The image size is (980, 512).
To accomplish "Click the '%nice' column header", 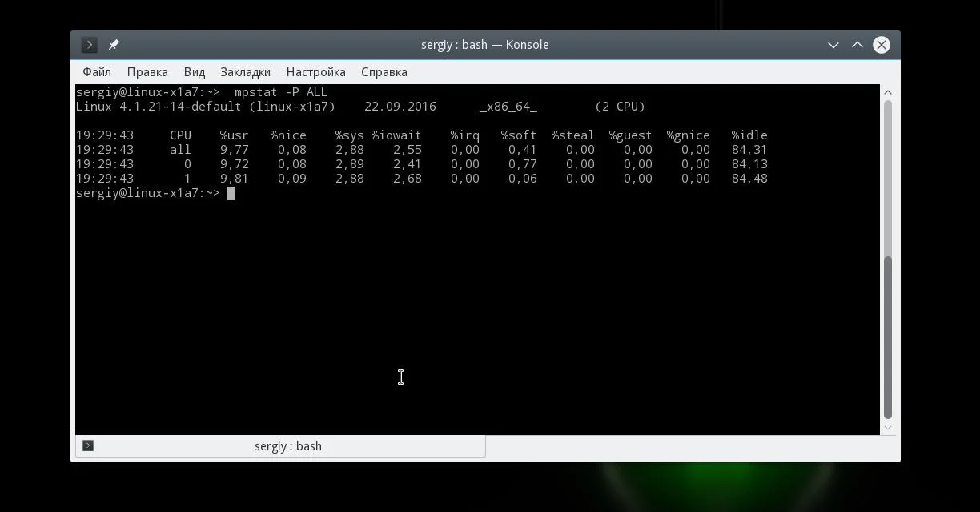I will coord(288,135).
